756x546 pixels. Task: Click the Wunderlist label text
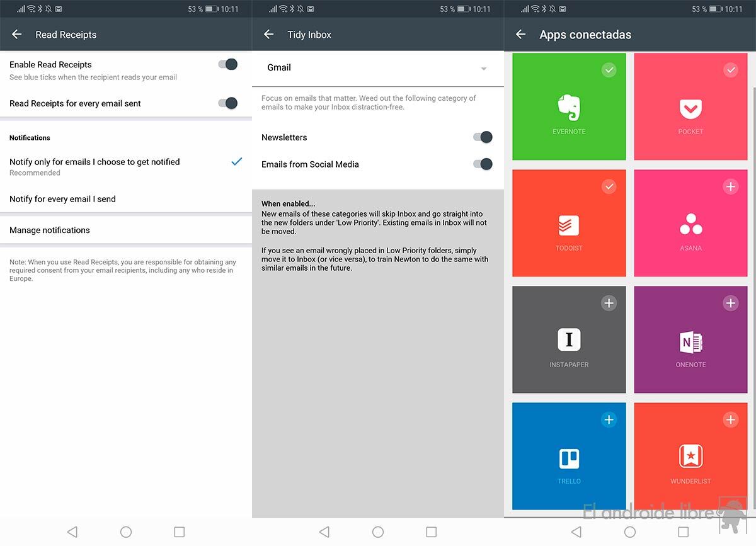[x=690, y=481]
